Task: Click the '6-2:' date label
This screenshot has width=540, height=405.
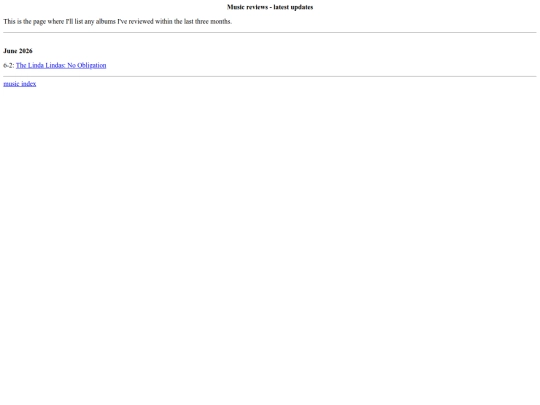Action: (9, 65)
